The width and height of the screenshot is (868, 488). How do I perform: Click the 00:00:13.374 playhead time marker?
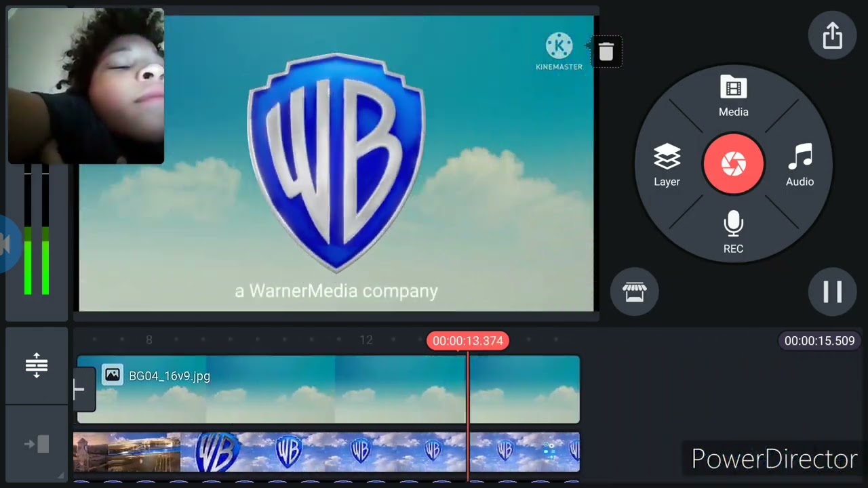pyautogui.click(x=467, y=341)
